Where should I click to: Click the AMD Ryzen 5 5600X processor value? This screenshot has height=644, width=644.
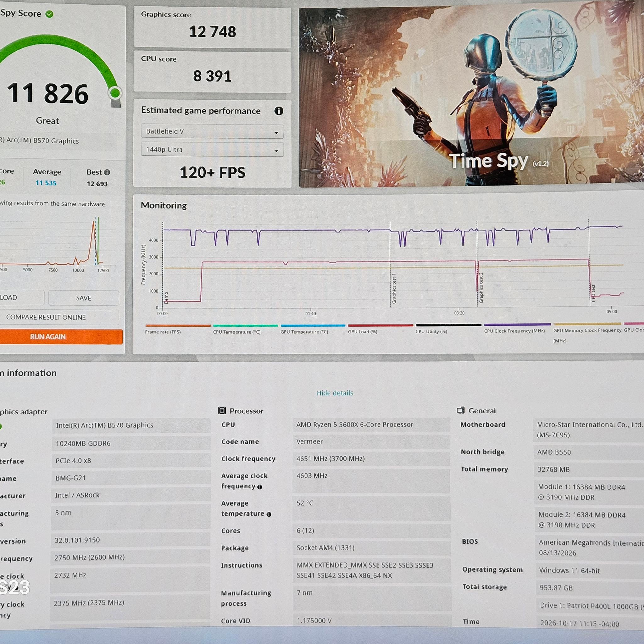pyautogui.click(x=355, y=425)
